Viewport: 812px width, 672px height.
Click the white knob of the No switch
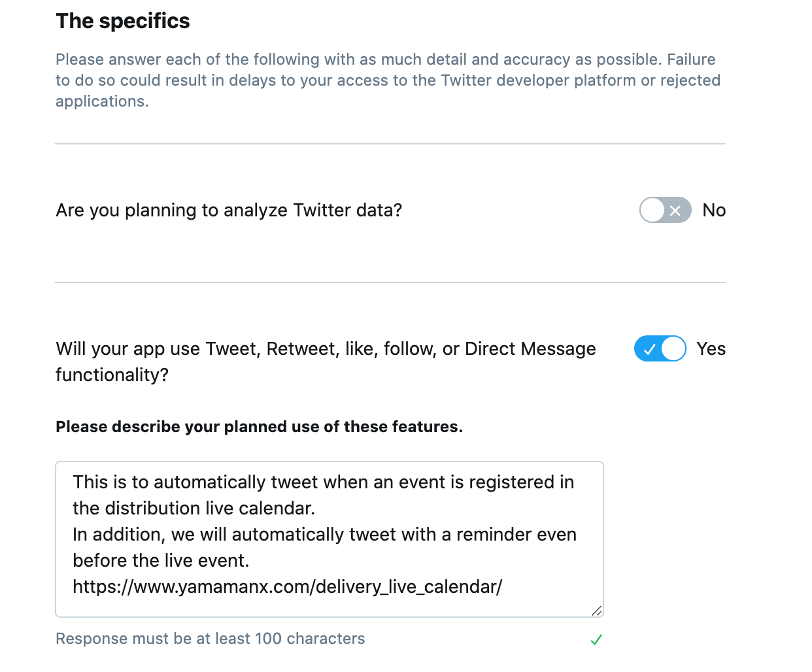(652, 210)
